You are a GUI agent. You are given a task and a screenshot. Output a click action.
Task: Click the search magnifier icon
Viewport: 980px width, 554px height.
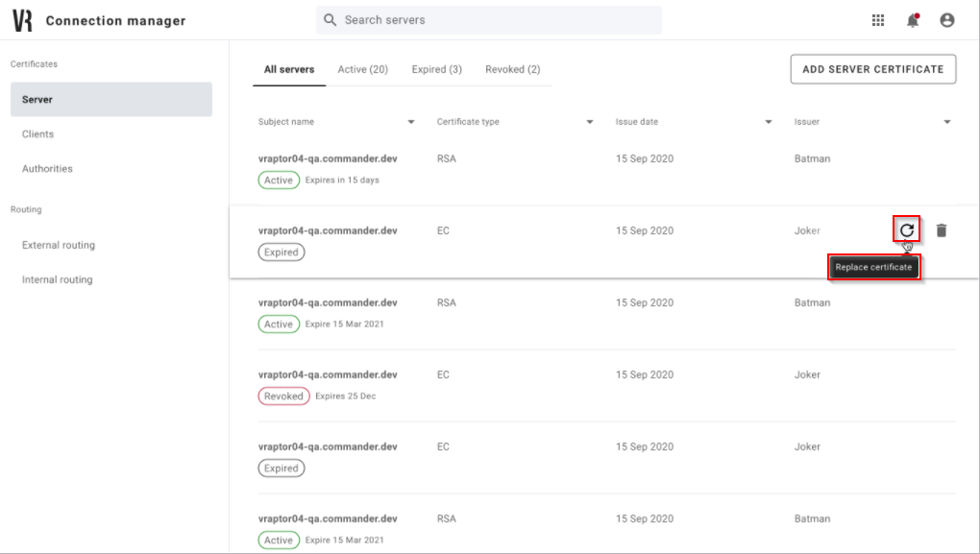point(328,19)
